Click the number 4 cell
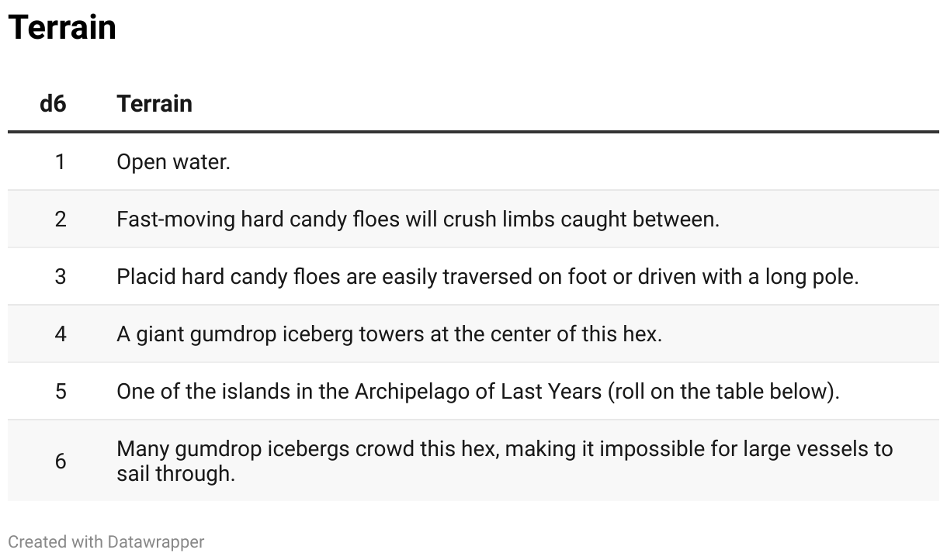The width and height of the screenshot is (947, 560). (61, 334)
